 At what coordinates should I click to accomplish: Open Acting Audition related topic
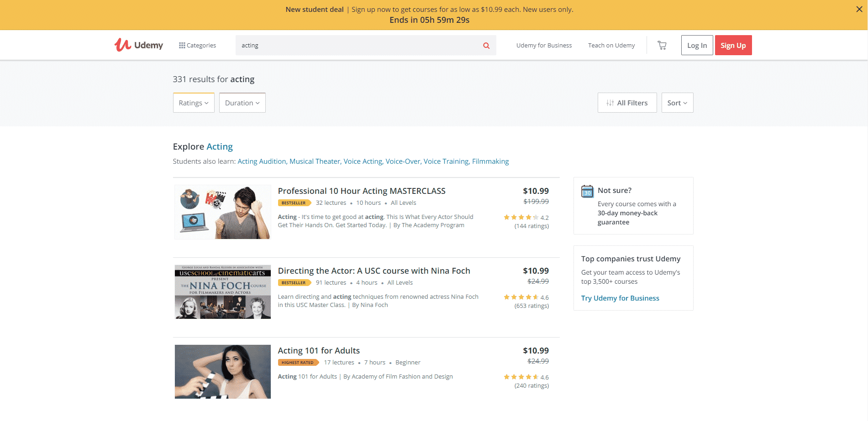262,161
